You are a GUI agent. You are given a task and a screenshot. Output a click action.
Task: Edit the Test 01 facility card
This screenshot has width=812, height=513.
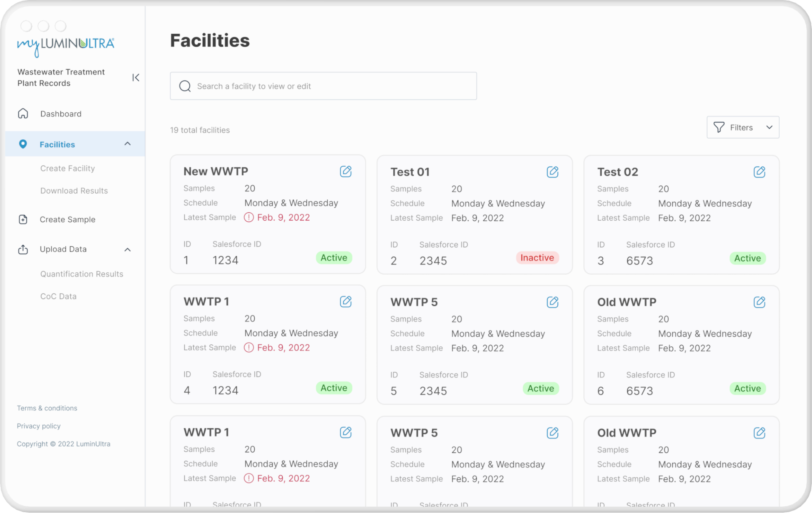click(x=552, y=172)
